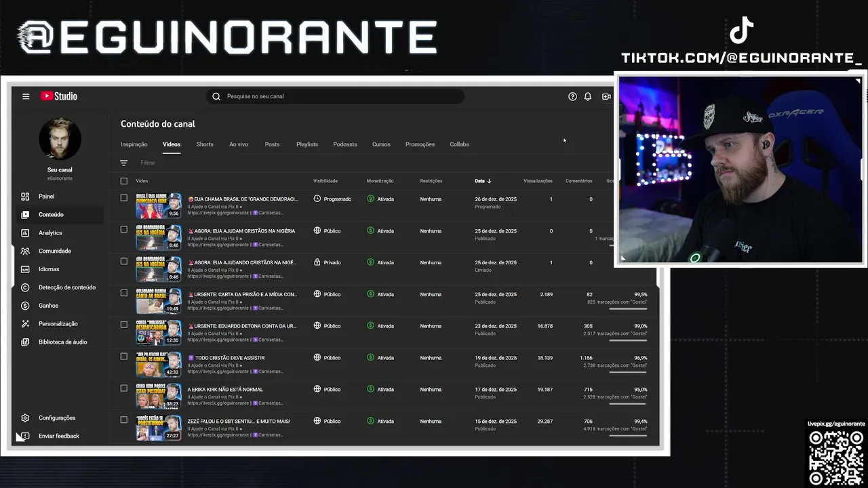868x488 pixels.
Task: Switch to the Shorts tab
Action: point(205,144)
